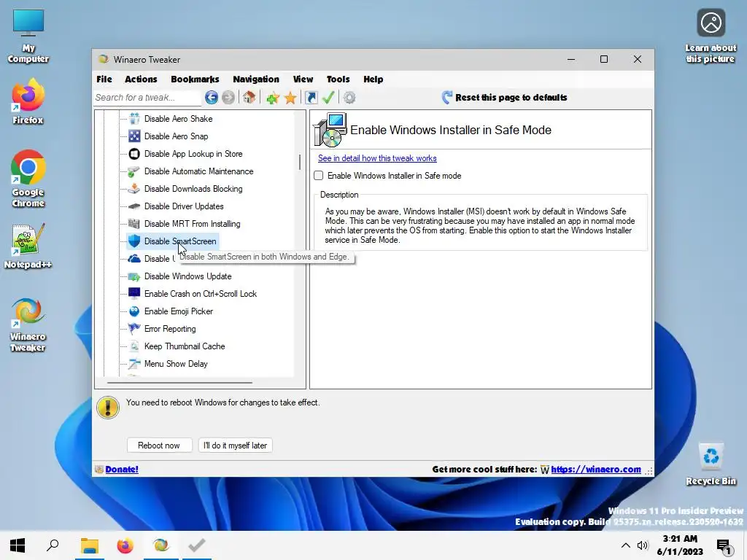Open the Bookmarks menu
This screenshot has height=560, width=747.
point(195,79)
